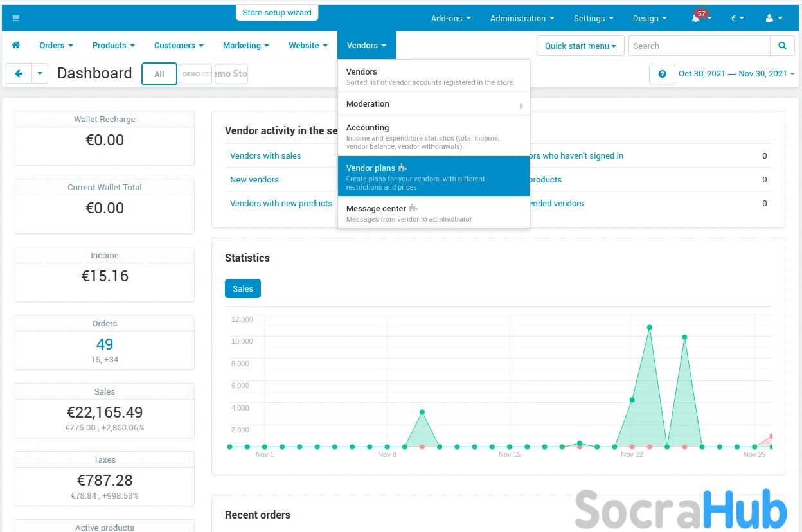Expand the Moderation submenu

tap(433, 104)
